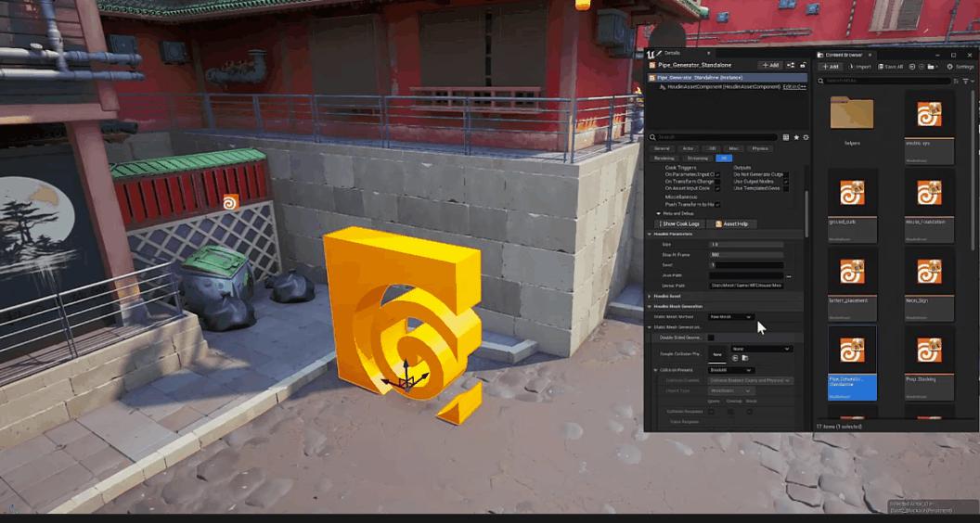Image resolution: width=980 pixels, height=523 pixels.
Task: Toggle the favorites star filter in Details
Action: [796, 137]
